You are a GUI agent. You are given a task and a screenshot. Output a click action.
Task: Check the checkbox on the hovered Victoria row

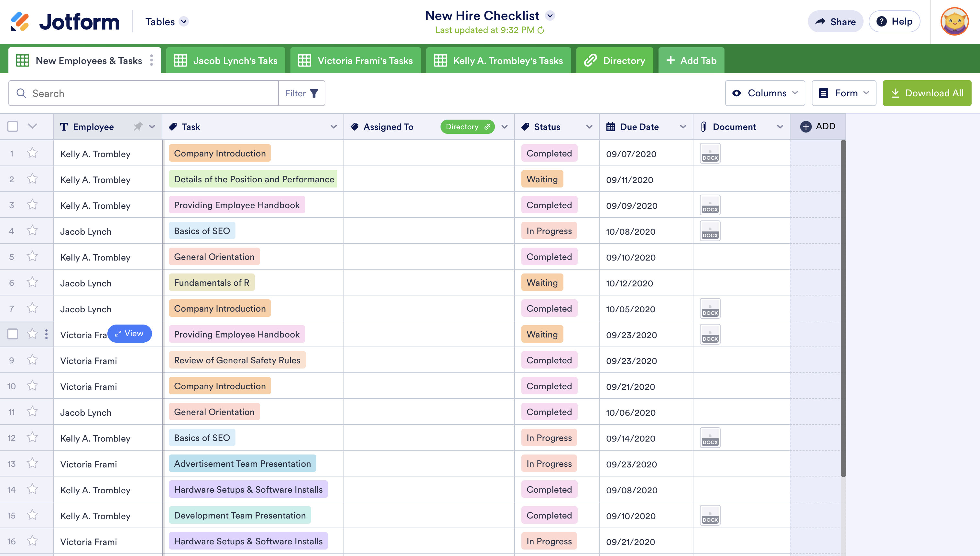pos(13,334)
